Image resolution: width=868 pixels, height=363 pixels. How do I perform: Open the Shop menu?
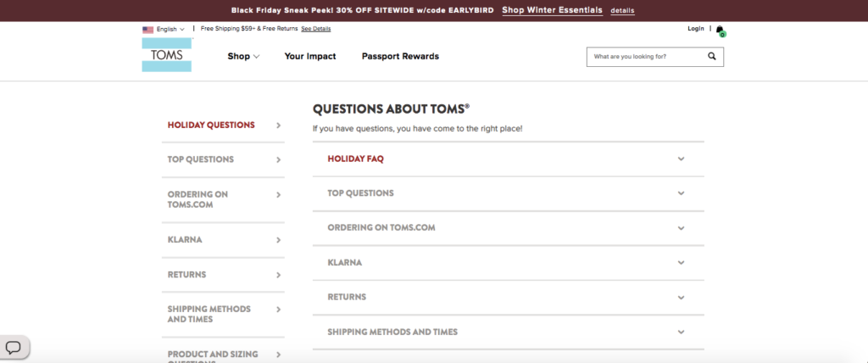pos(243,57)
